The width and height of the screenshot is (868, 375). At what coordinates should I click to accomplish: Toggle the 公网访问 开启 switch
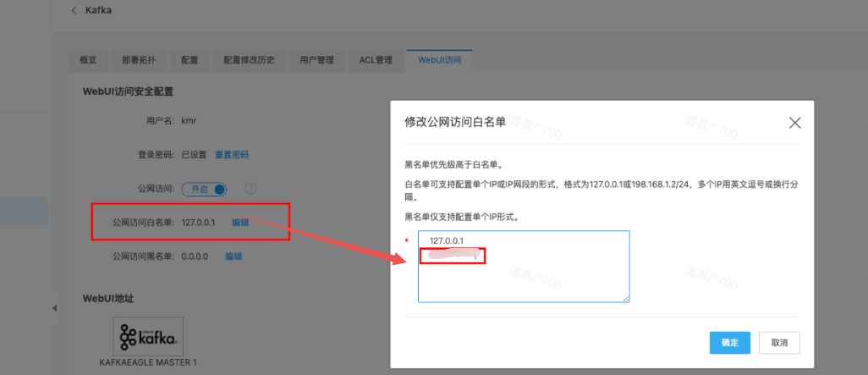pos(204,190)
